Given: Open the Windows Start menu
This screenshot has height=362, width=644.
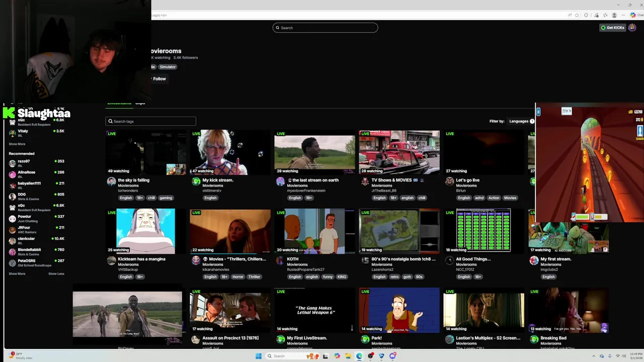Looking at the screenshot, I should click(258, 356).
